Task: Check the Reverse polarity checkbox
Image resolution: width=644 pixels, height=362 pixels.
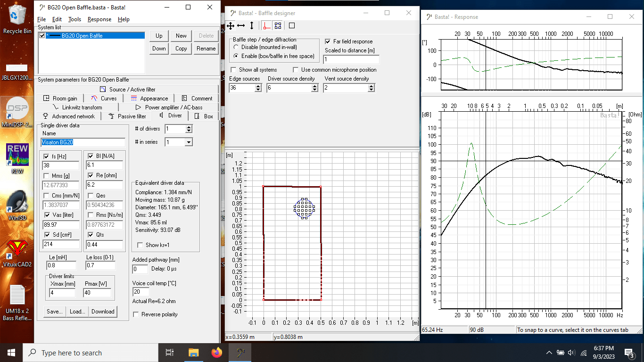Action: tap(136, 314)
